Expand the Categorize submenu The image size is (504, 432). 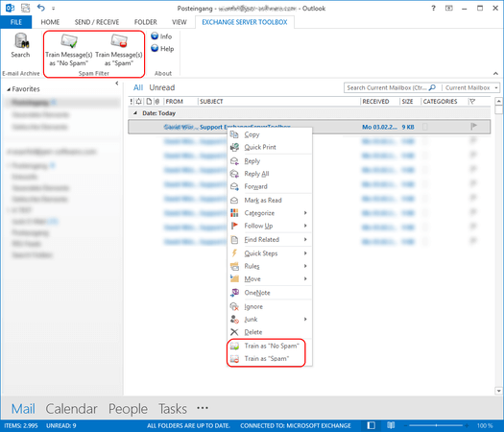click(270, 213)
